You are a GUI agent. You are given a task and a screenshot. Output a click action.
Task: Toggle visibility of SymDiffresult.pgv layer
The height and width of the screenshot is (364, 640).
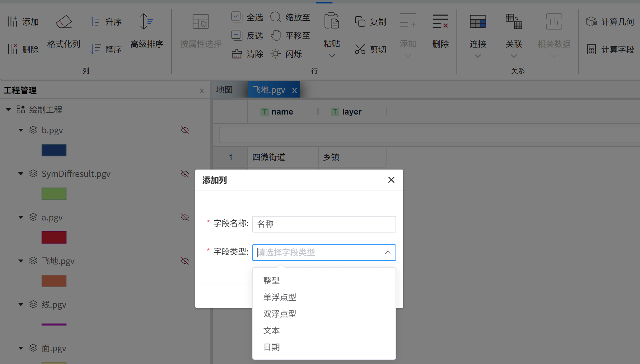(x=185, y=174)
